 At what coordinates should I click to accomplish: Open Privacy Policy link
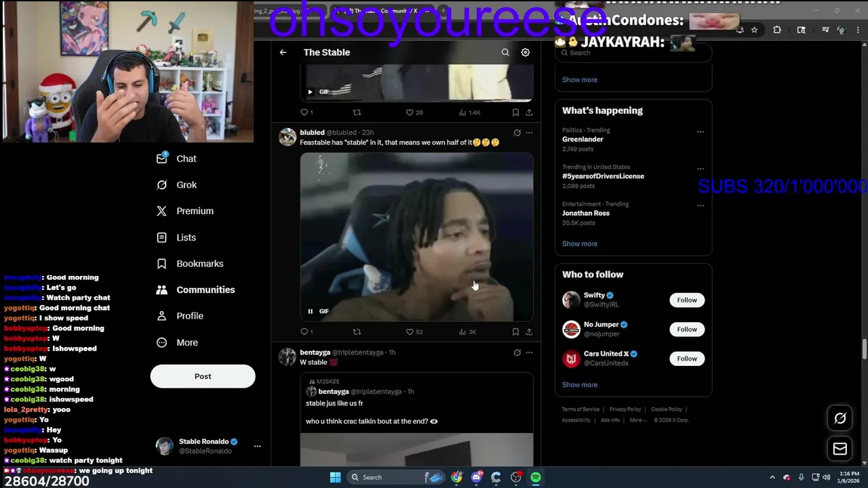(625, 409)
